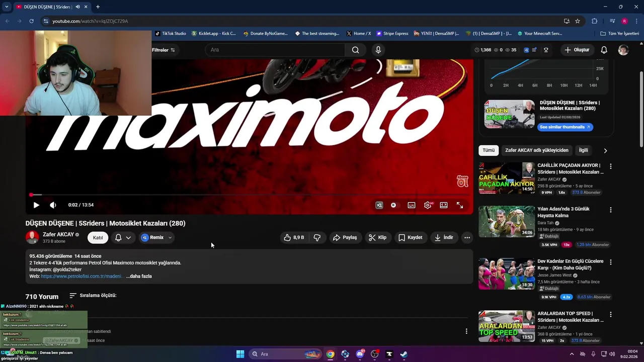
Task: Open Tüm Yer İşaretleri bookmarks folder
Action: 620,34
